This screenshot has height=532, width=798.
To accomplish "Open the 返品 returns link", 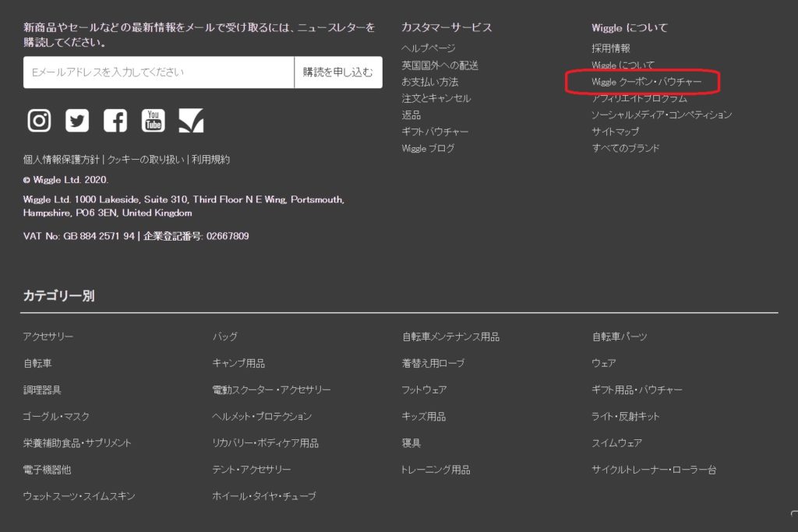I will coord(411,115).
